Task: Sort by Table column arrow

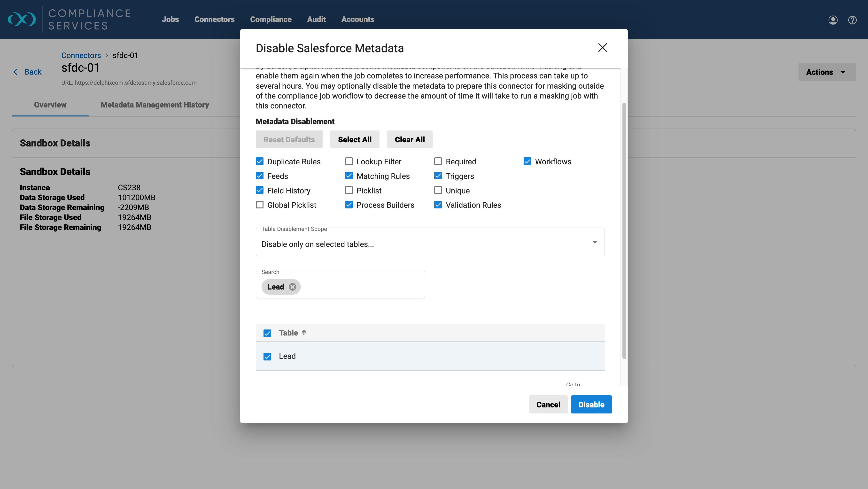Action: coord(304,333)
